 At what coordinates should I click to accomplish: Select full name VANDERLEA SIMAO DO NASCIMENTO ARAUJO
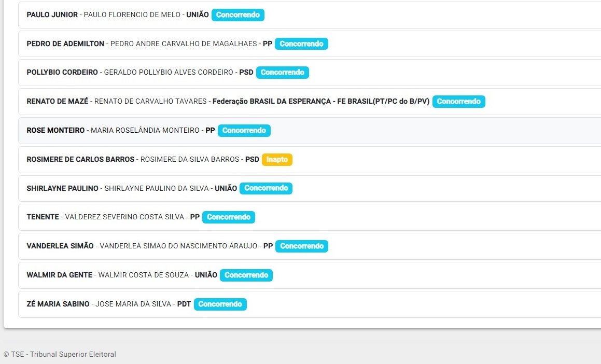pyautogui.click(x=178, y=246)
